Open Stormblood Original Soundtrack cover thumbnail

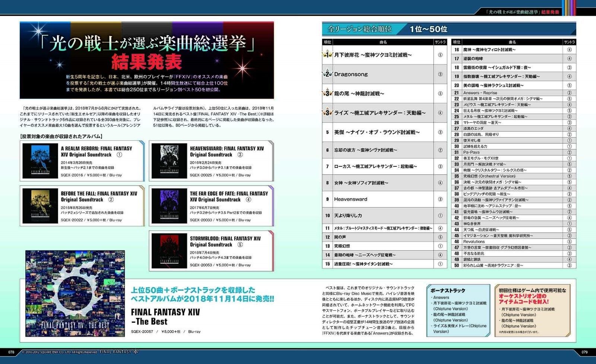(169, 251)
